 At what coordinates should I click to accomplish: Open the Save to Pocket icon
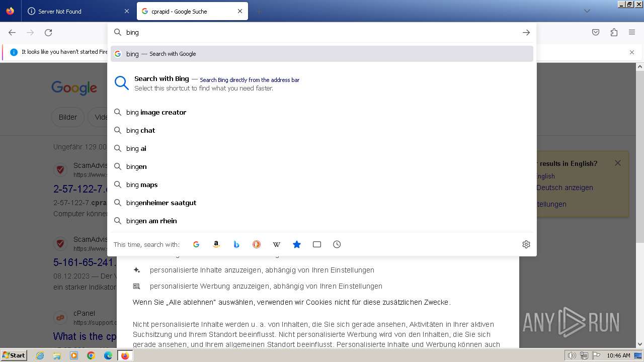click(x=596, y=32)
